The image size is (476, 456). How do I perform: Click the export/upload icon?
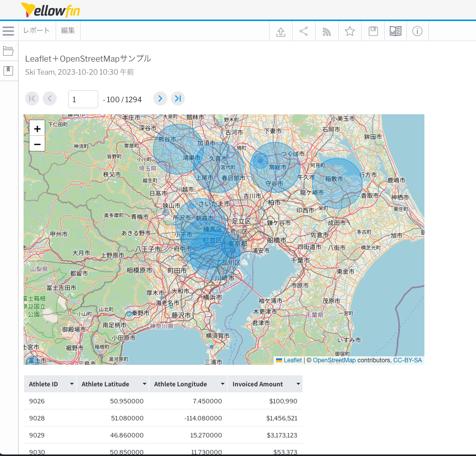click(x=281, y=31)
